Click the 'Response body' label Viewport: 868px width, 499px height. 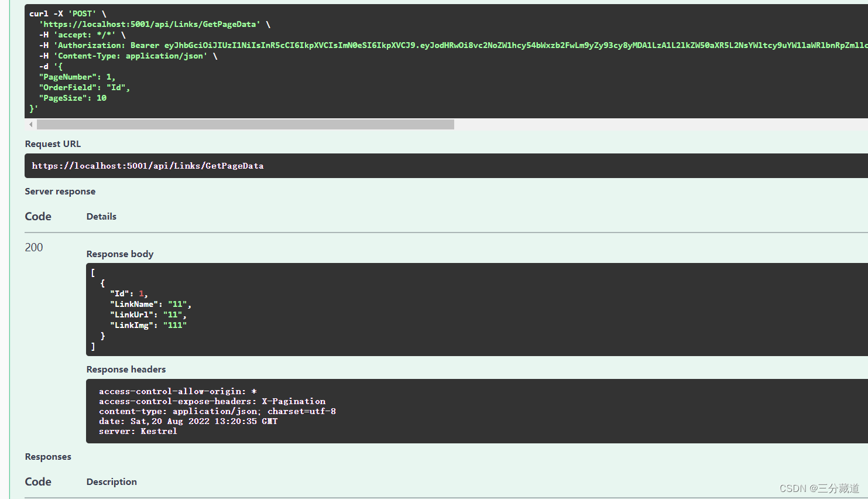[x=120, y=254]
